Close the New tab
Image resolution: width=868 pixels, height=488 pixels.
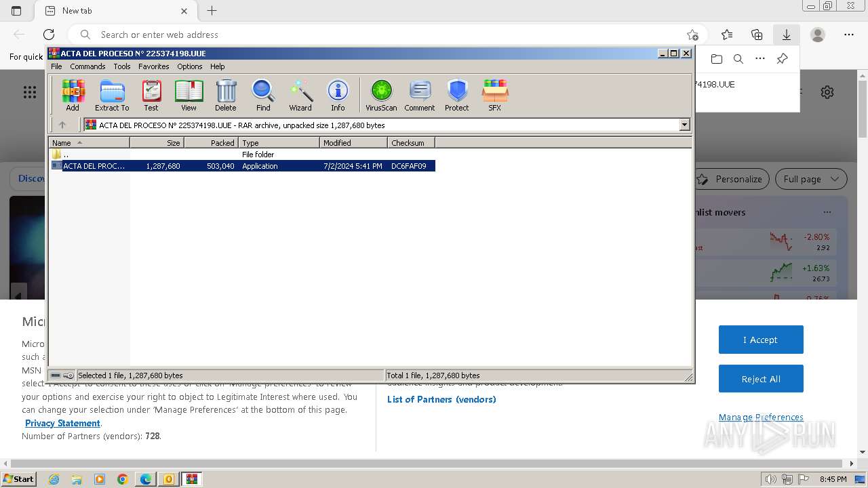point(184,11)
